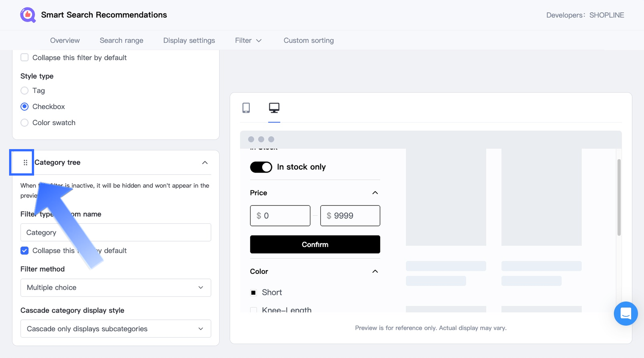The height and width of the screenshot is (358, 644).
Task: Uncheck Collapse this filter by default under Category
Action: 25,251
